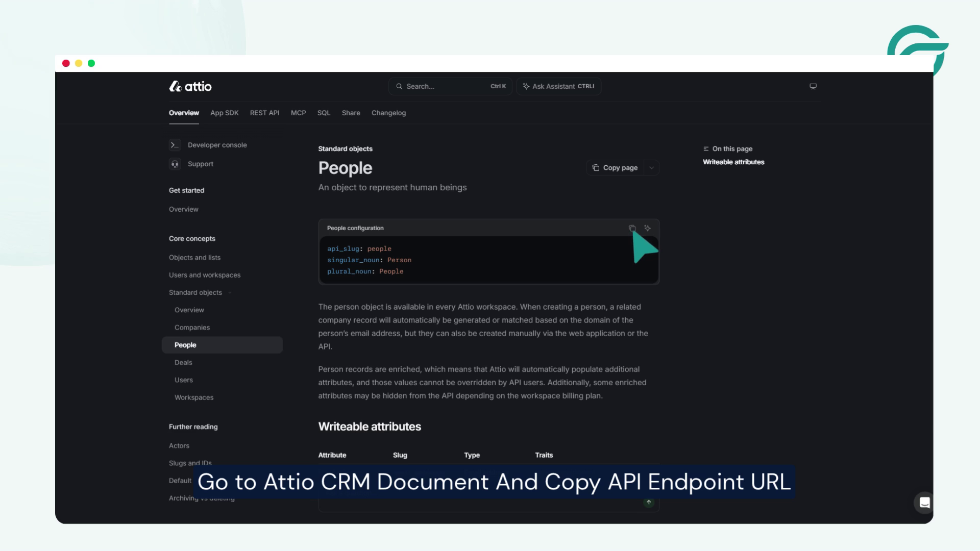Select People in the sidebar
Image resolution: width=980 pixels, height=551 pixels.
click(222, 345)
